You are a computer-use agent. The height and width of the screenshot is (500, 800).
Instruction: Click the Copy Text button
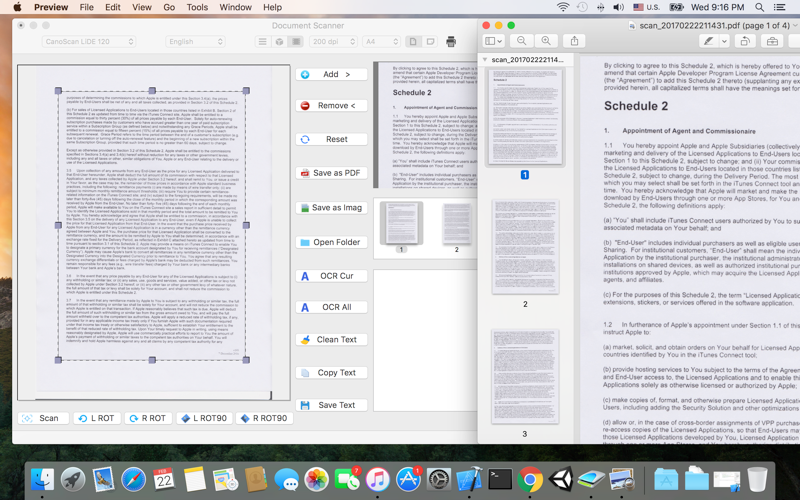coord(332,373)
